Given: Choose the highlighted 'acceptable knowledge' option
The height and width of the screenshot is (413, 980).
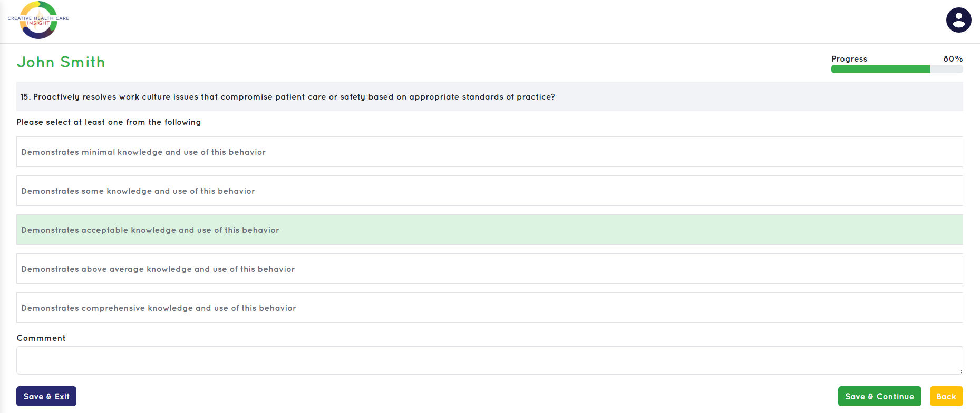Looking at the screenshot, I should click(x=489, y=230).
